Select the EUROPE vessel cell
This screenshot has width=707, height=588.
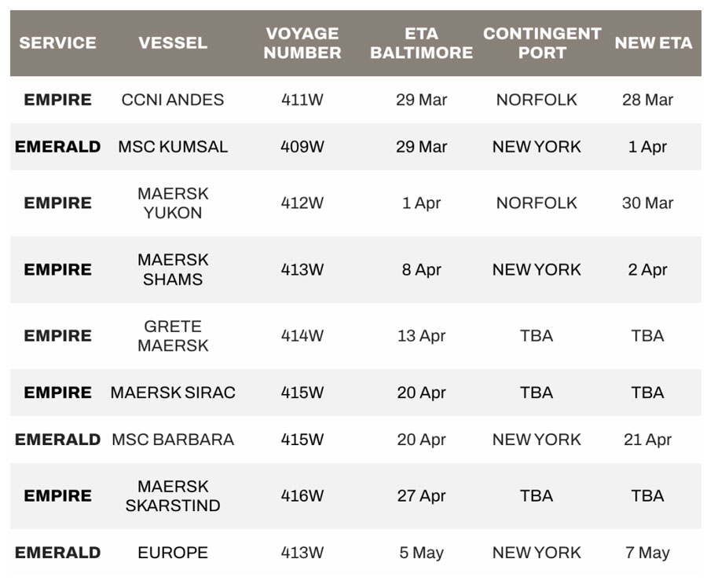tap(173, 553)
